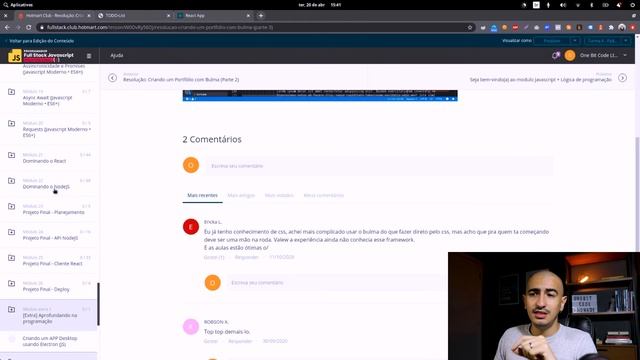Expand the Dominando o React module folder icon
Viewport: 640px width, 360px height.
[x=11, y=155]
